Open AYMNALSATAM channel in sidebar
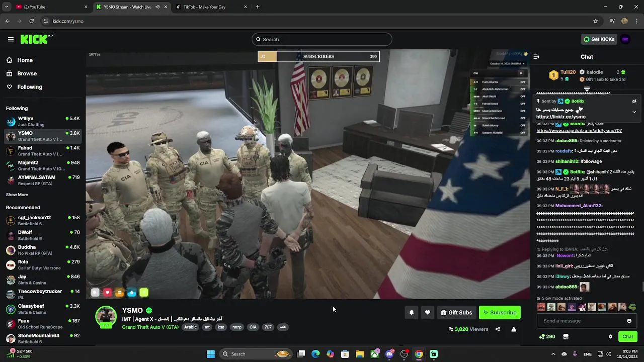The image size is (644, 362). pos(43,180)
